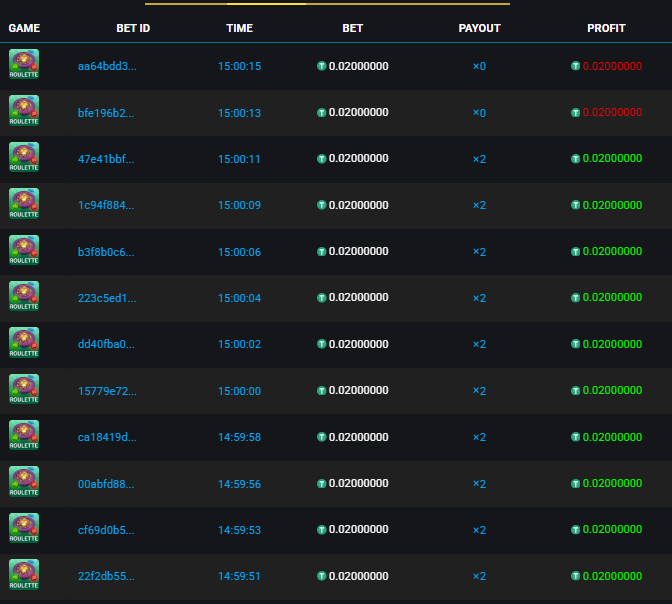The height and width of the screenshot is (604, 672).
Task: Open bet ID 00abfd88 link
Action: 106,484
